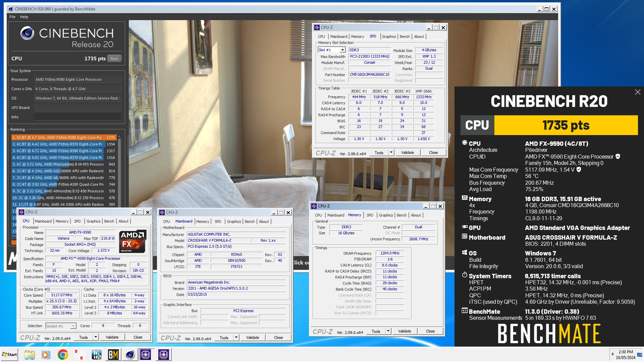
Task: Click the Info field in Cinebench
Action: [x=77, y=117]
